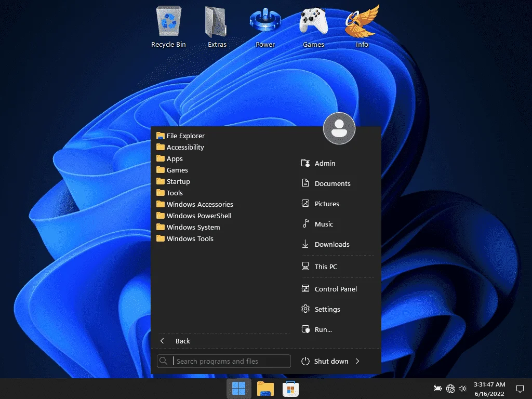Open Settings from Start menu
532x399 pixels.
point(320,309)
